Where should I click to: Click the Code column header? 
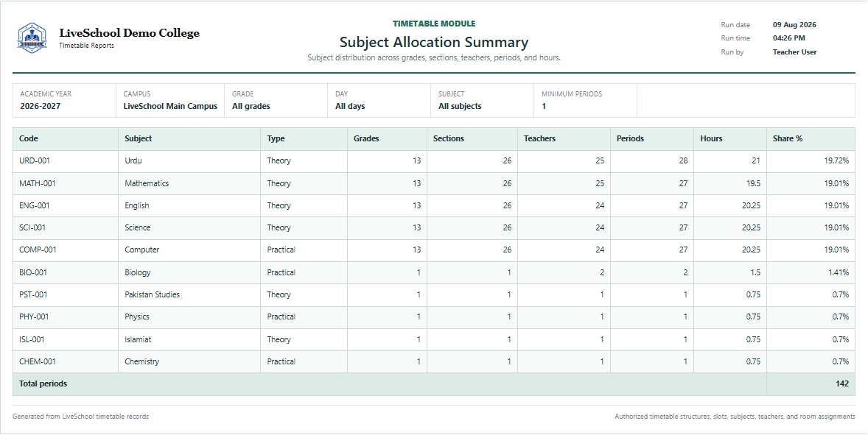(66, 138)
